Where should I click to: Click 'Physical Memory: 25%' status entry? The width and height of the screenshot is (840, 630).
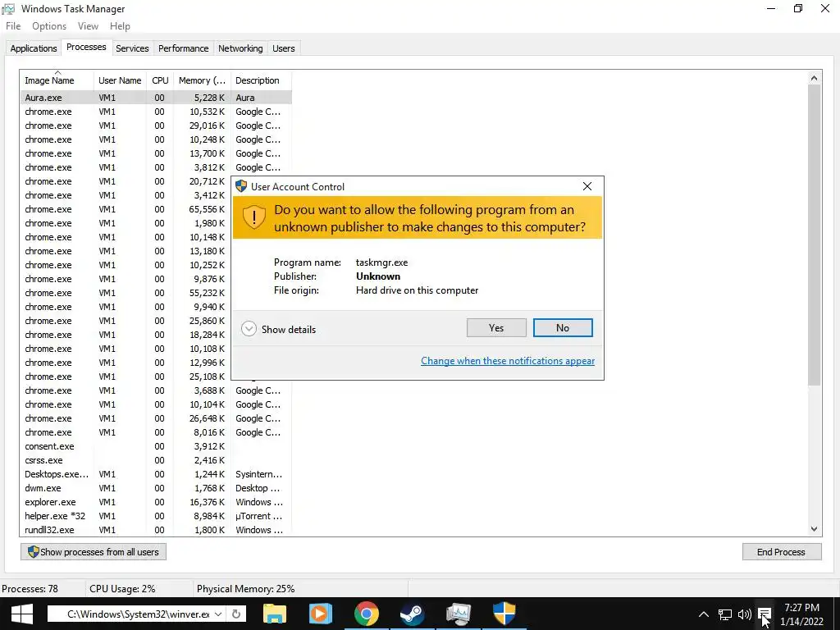(245, 589)
